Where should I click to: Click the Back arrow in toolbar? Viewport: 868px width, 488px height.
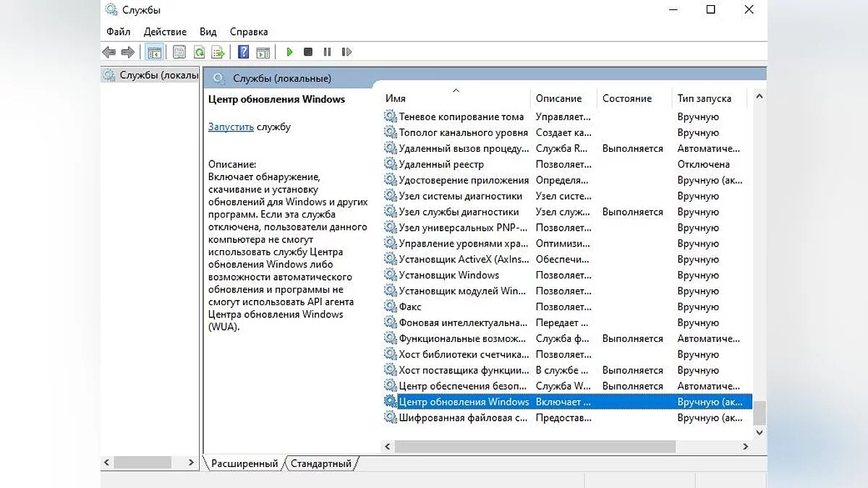109,52
